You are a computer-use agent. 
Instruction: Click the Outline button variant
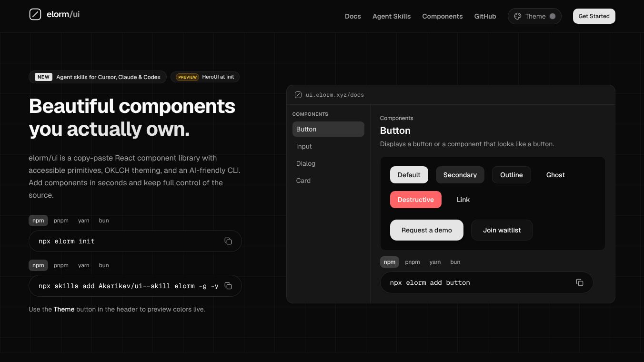(x=512, y=175)
